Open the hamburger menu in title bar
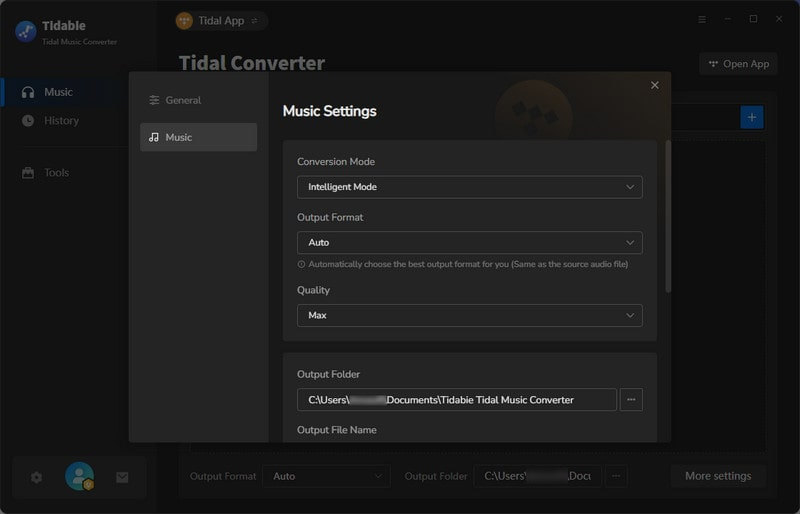 [702, 19]
